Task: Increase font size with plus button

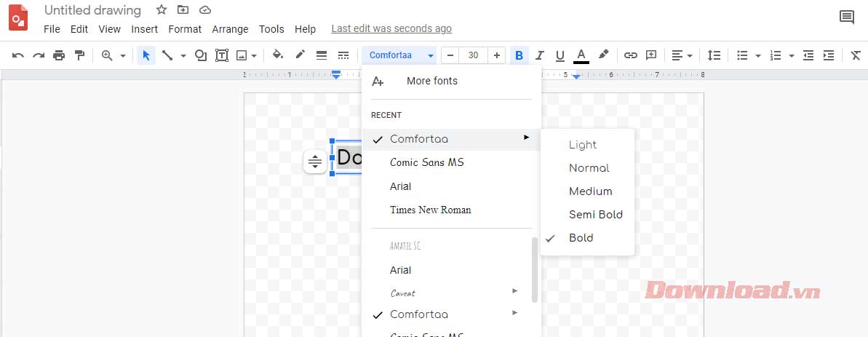Action: coord(496,55)
